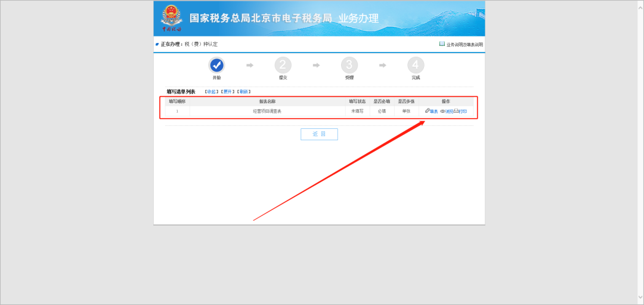The width and height of the screenshot is (644, 305).
Task: Click the checkmark step 1 开始 circle
Action: (216, 65)
